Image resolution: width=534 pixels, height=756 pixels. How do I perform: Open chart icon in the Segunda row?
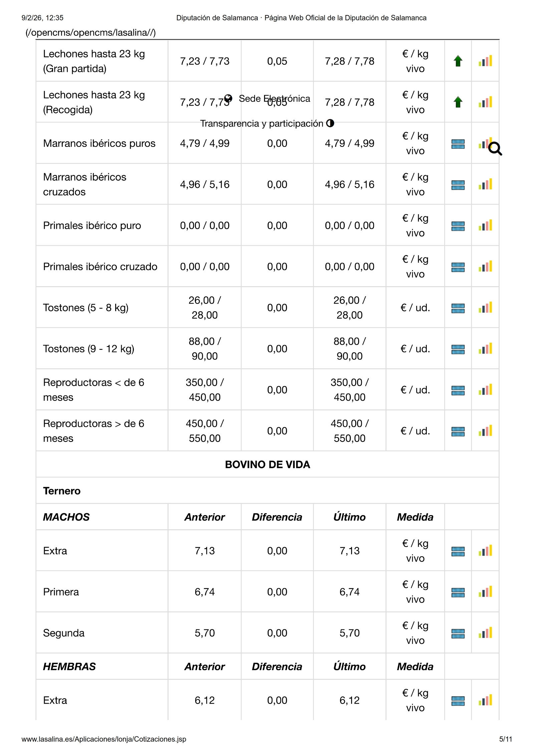(485, 633)
